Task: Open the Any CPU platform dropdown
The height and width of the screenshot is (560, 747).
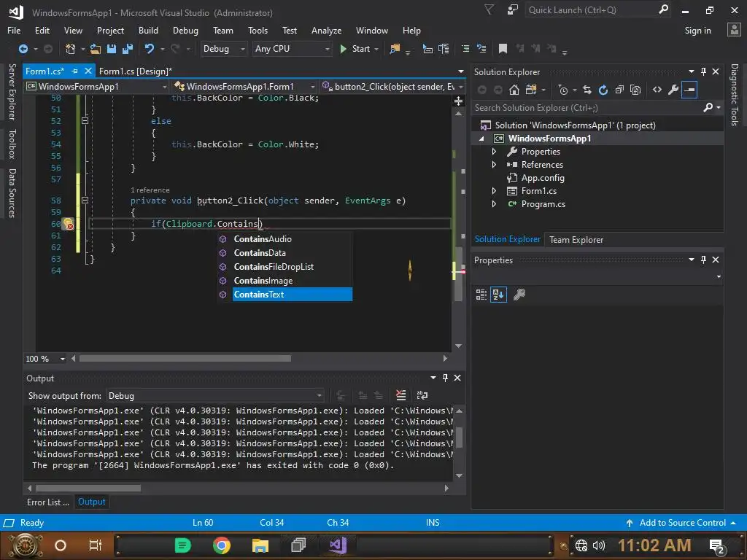Action: click(292, 49)
